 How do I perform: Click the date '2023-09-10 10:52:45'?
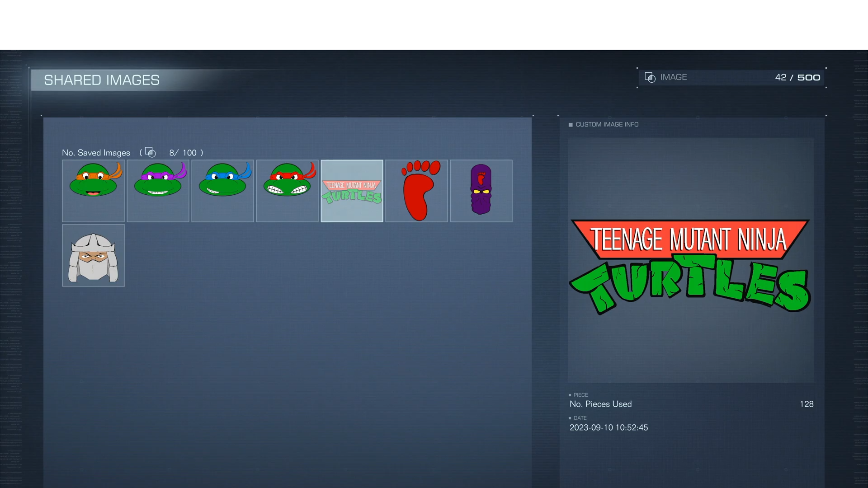[609, 427]
